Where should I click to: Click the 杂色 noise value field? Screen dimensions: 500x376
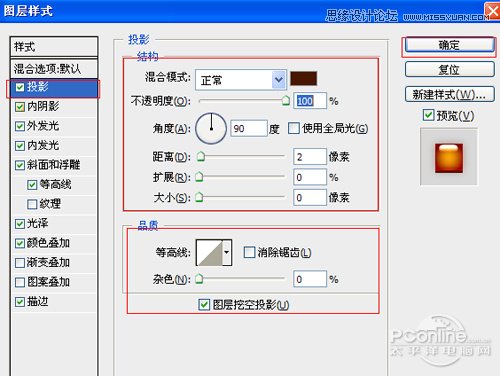click(x=310, y=279)
